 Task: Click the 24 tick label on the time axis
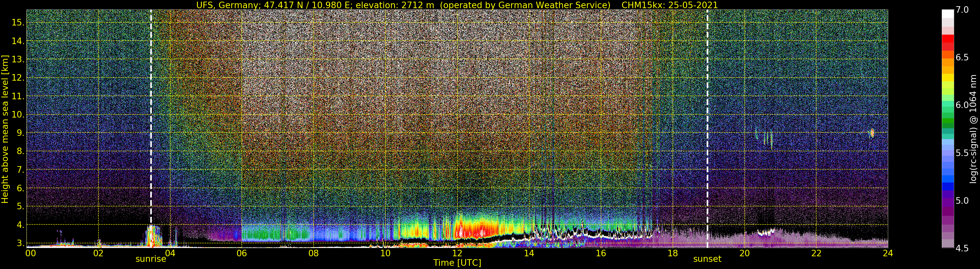point(888,253)
